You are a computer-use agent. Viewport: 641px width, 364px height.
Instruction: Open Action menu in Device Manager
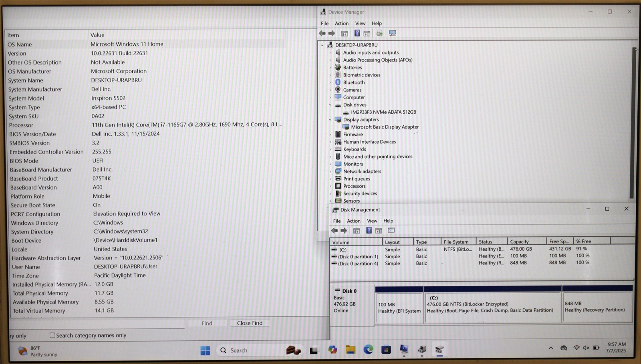coord(342,23)
